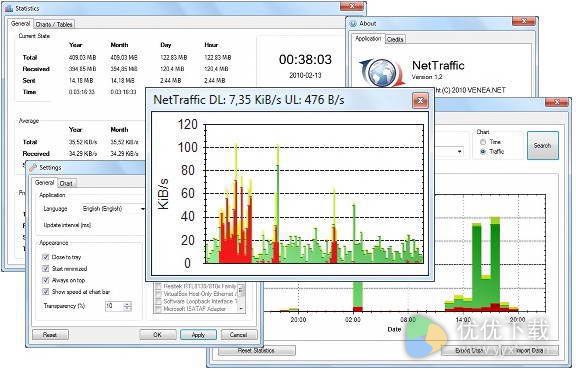Switch to the Charts / Tables tab
Image resolution: width=576 pixels, height=371 pixels.
coord(54,24)
